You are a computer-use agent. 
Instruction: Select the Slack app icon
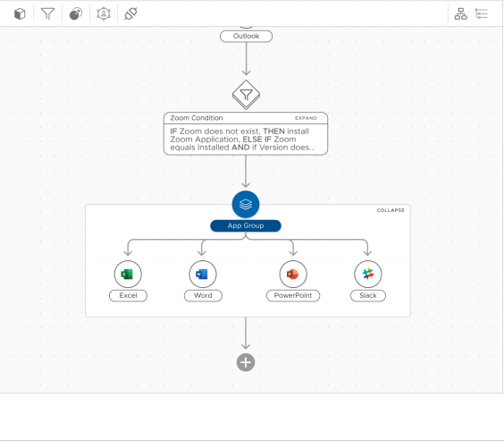368,274
